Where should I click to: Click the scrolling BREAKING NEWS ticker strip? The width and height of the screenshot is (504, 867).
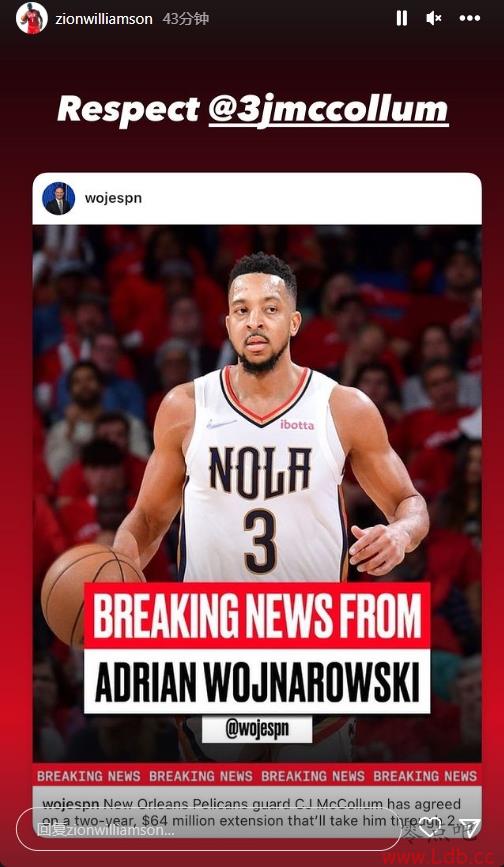(257, 776)
